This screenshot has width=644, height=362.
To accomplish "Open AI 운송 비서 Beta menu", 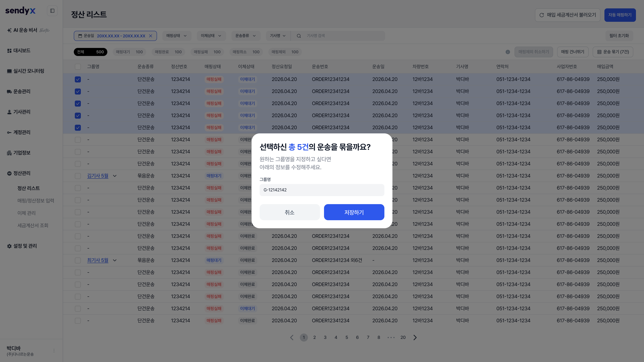I will (x=28, y=30).
